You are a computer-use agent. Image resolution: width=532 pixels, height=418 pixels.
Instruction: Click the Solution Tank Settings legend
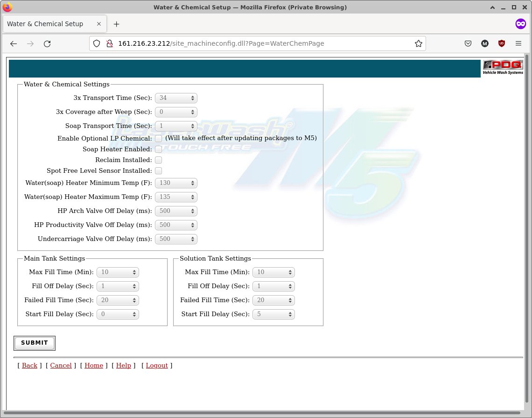click(216, 258)
